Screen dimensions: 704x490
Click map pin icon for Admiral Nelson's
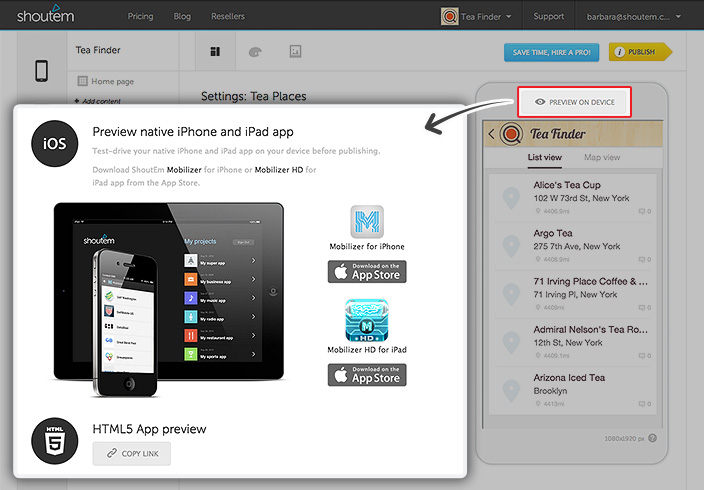click(511, 343)
